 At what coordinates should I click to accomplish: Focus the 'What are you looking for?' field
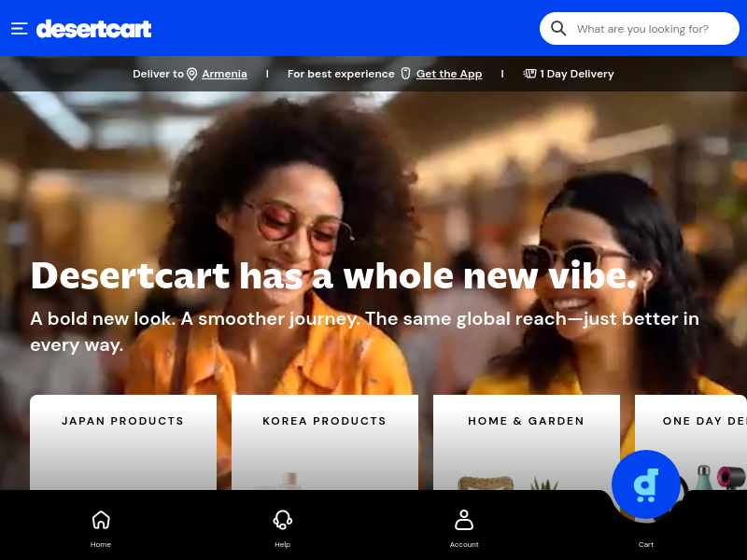tap(640, 29)
